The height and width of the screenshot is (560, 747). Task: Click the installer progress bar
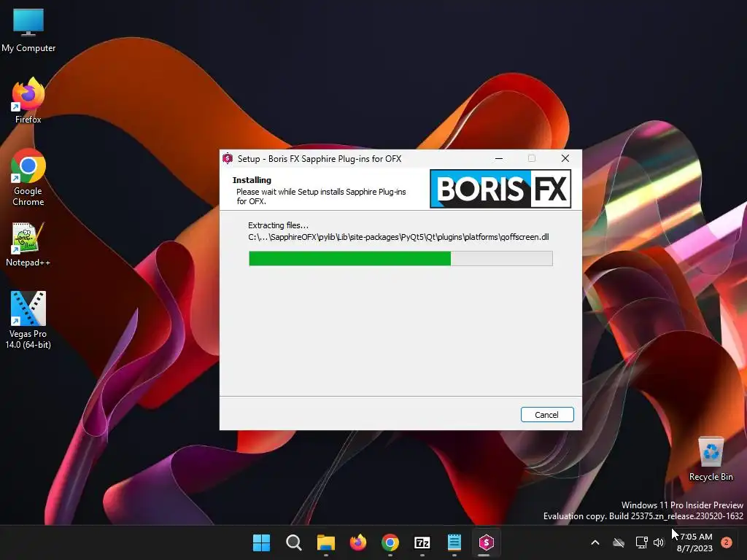[400, 259]
